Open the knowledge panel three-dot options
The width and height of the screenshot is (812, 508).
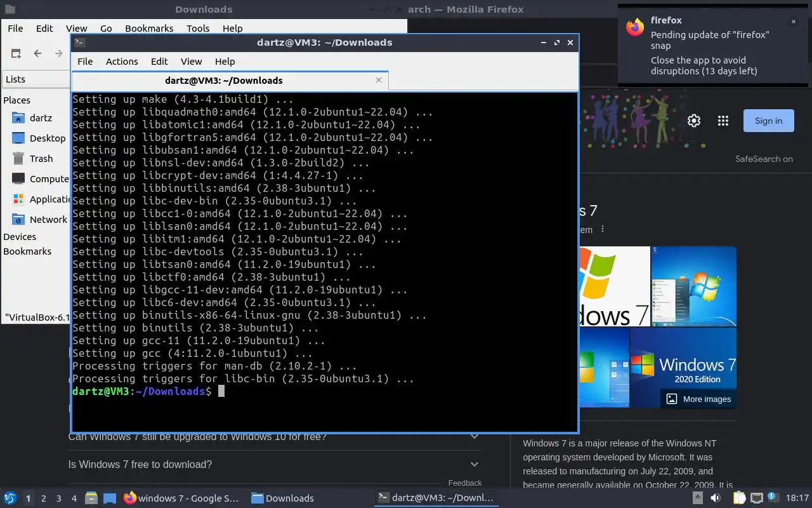click(x=603, y=229)
